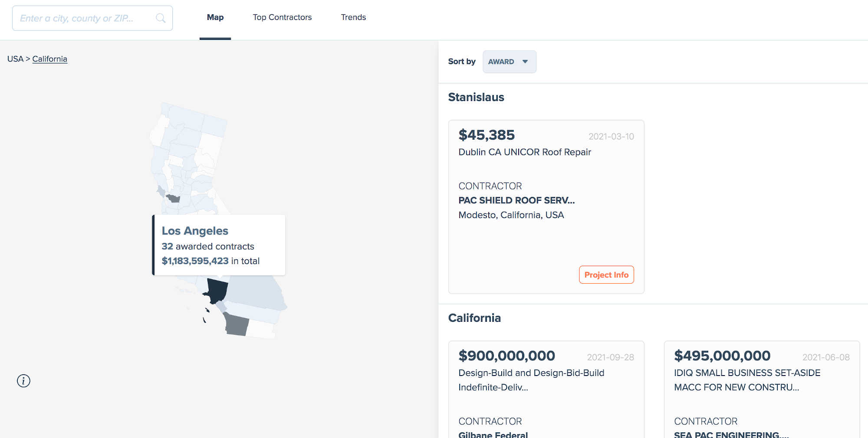Viewport: 868px width, 438px height.
Task: Go to the Trends tab
Action: point(353,17)
